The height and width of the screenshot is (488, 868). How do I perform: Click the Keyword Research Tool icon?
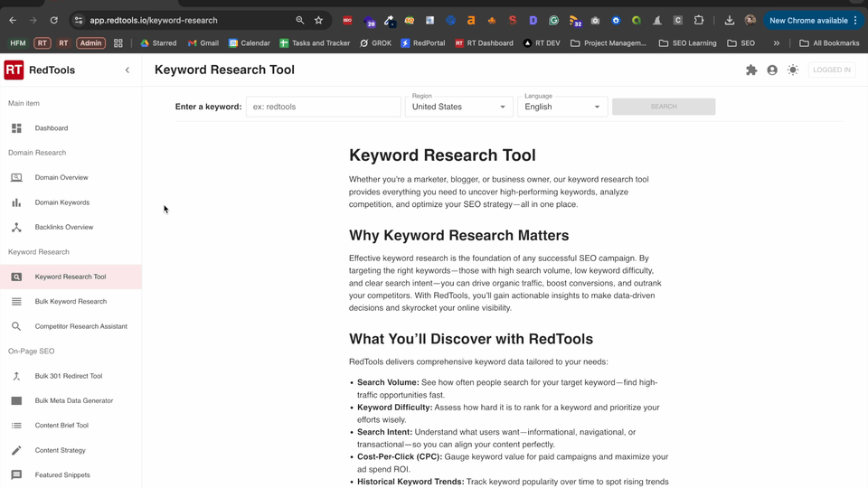(x=16, y=277)
